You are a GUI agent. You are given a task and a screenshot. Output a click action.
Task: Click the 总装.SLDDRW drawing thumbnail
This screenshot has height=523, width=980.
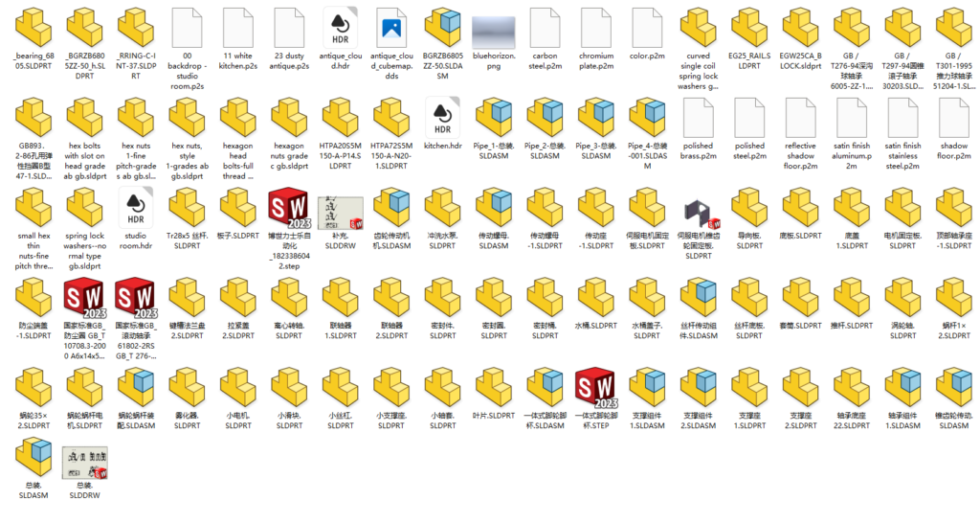point(85,463)
